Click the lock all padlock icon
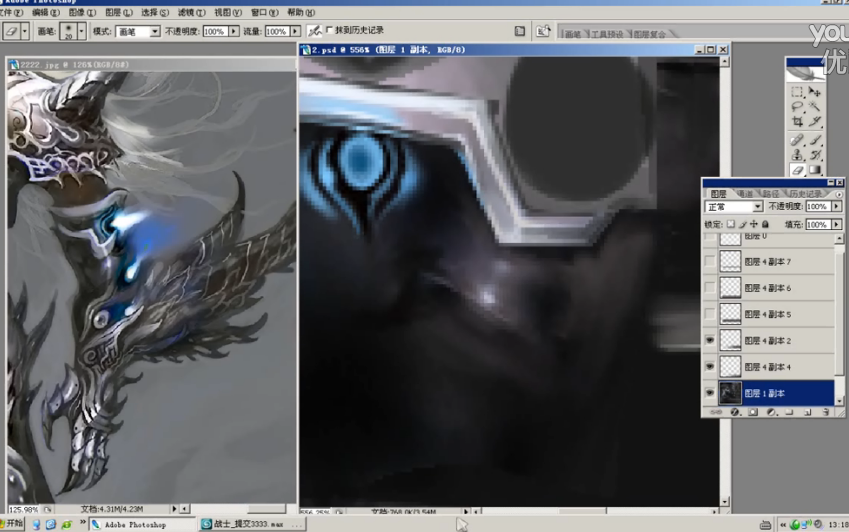Viewport: 849px width, 532px height. coord(765,224)
